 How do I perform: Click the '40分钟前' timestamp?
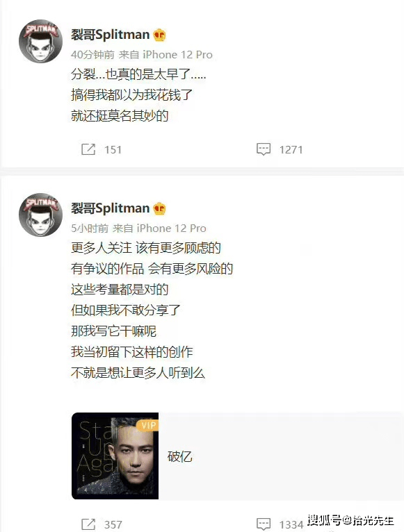[92, 55]
